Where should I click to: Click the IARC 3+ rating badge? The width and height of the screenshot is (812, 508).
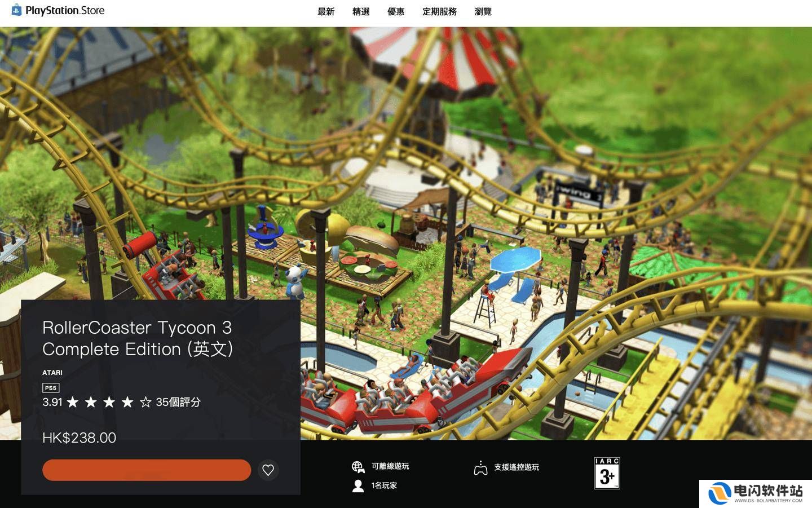[x=607, y=473]
